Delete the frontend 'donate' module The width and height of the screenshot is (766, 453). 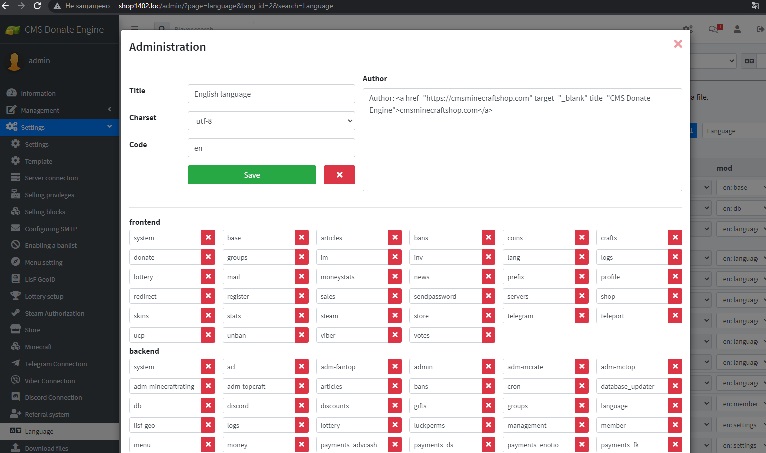click(208, 257)
